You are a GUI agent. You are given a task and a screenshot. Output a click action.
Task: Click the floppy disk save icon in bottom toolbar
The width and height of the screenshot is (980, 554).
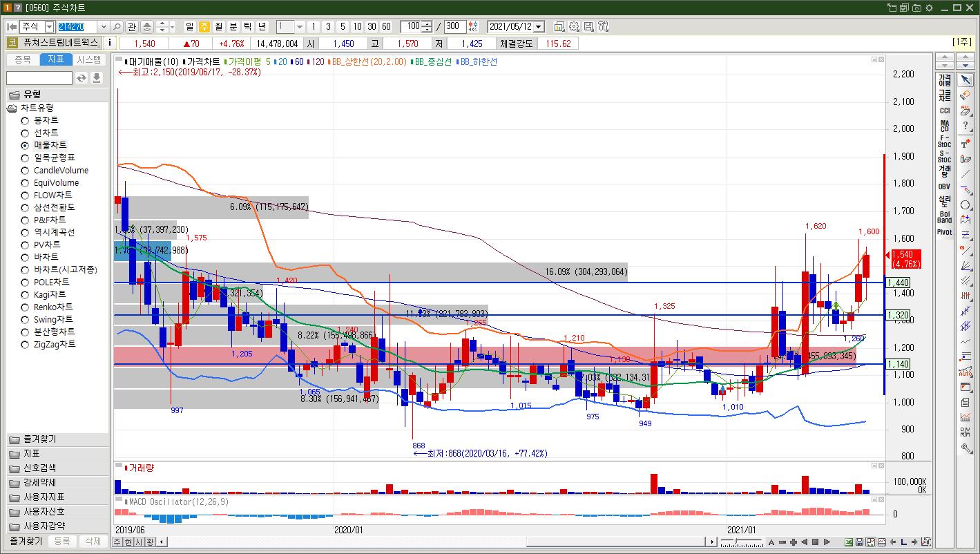[860, 542]
